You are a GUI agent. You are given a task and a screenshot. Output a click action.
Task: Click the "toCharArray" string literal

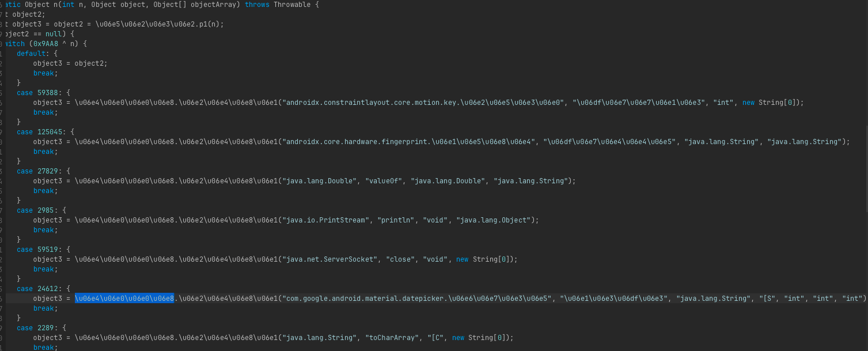point(389,338)
